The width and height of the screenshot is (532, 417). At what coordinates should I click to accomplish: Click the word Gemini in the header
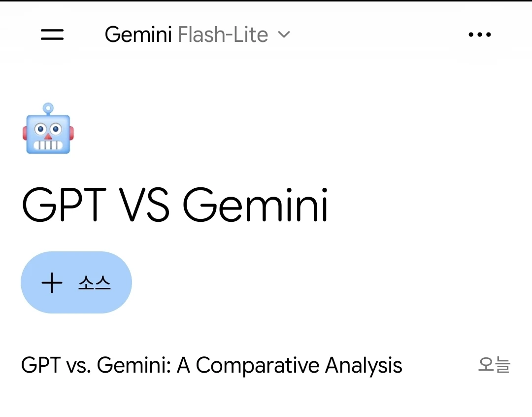point(138,35)
